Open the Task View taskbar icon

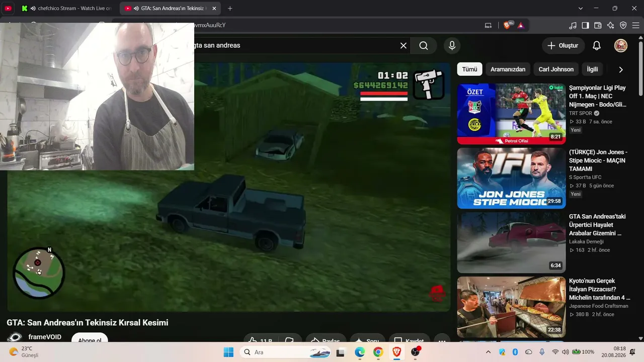pos(341,352)
